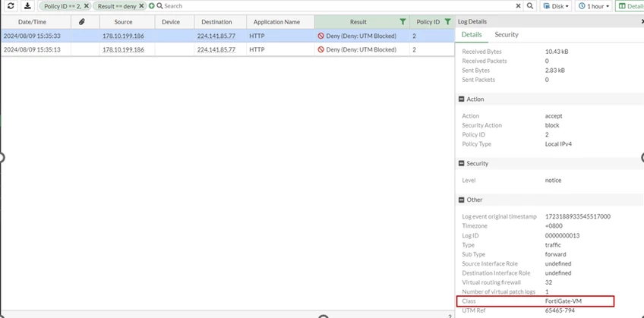Sort by Application Name column header
644x318 pixels.
pos(276,22)
